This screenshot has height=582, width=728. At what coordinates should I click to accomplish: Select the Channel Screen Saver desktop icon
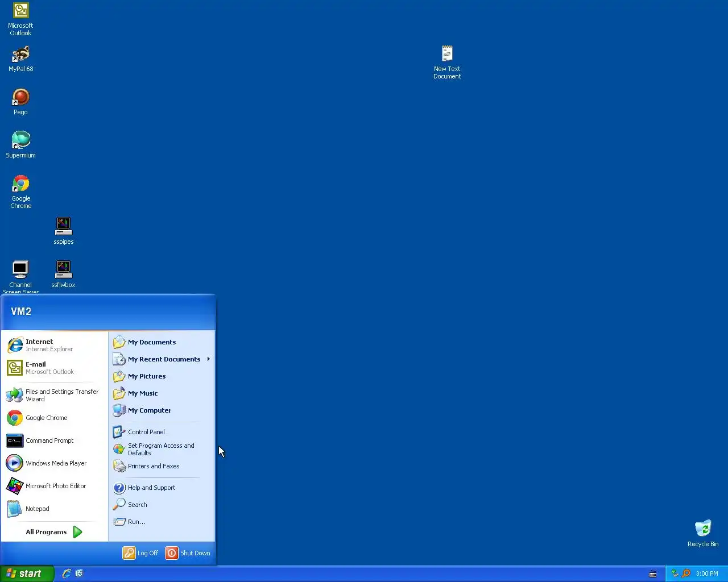point(20,277)
